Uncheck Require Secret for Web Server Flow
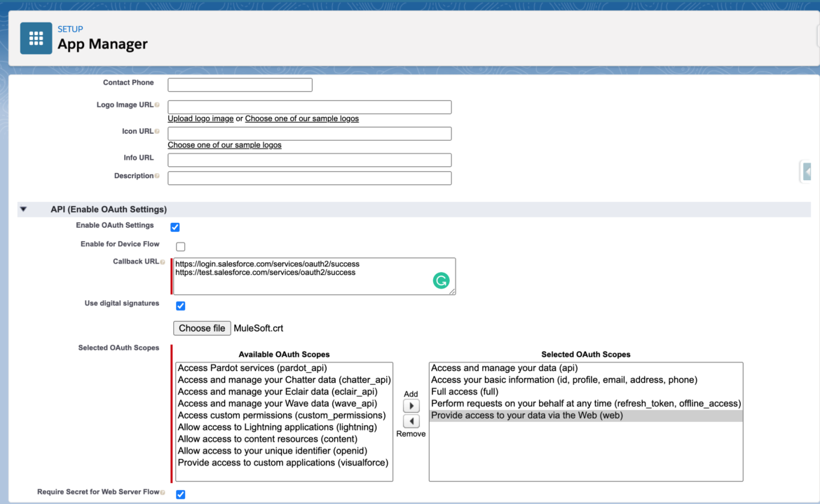The width and height of the screenshot is (820, 504). (x=181, y=494)
